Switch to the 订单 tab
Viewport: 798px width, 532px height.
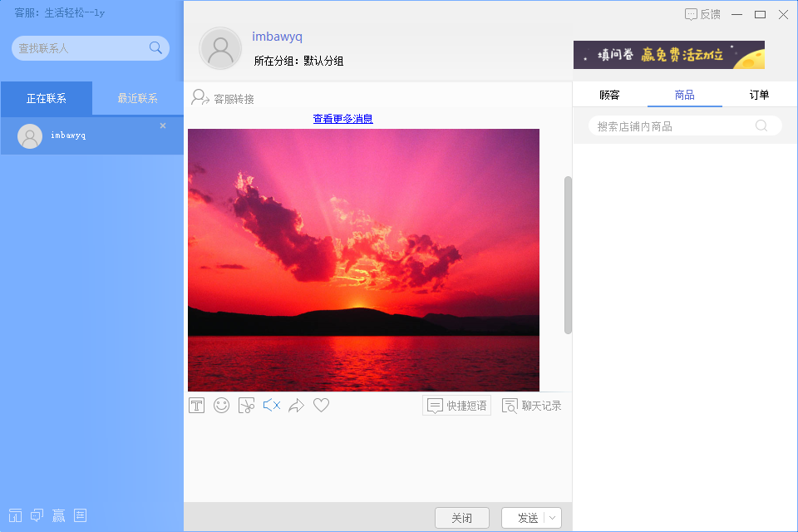[x=758, y=95]
